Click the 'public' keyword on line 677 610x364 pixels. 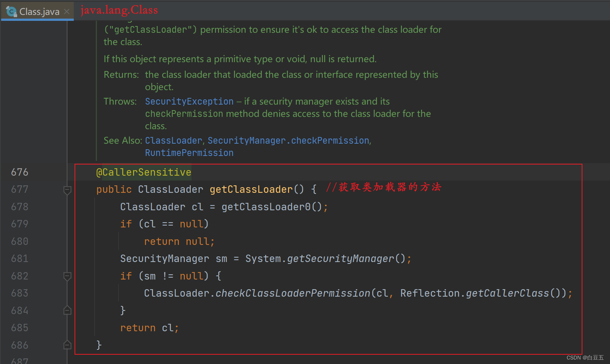[114, 189]
